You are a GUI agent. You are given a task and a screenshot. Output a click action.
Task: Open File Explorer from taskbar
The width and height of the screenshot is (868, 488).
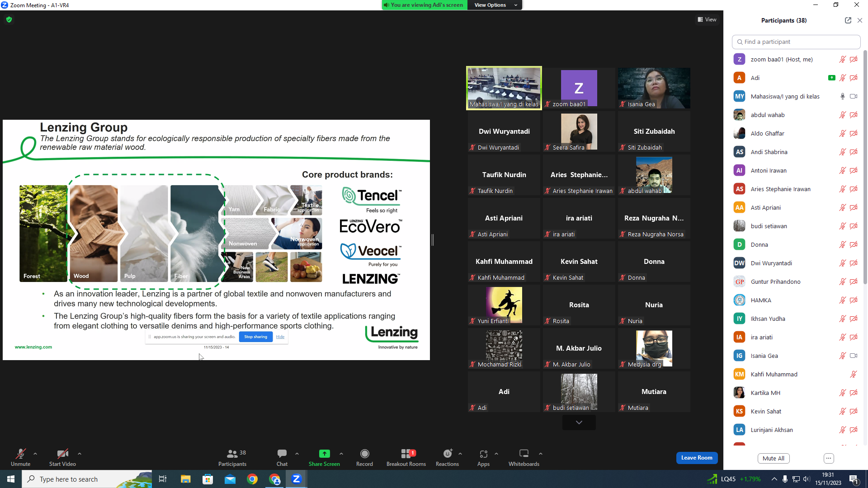click(x=185, y=479)
